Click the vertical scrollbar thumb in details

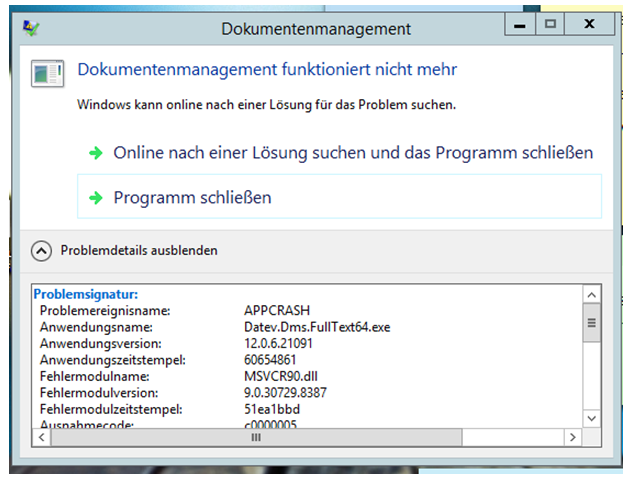592,323
